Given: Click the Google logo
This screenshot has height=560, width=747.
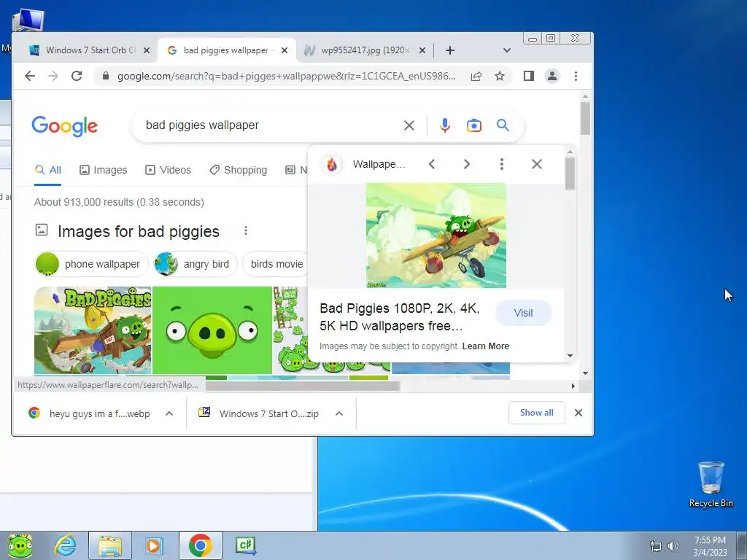Looking at the screenshot, I should click(65, 126).
